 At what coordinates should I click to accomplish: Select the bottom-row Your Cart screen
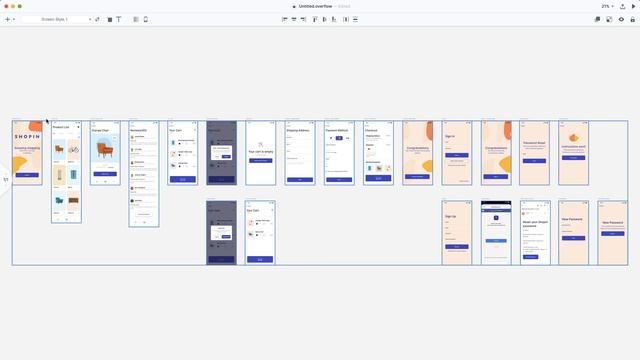click(260, 233)
